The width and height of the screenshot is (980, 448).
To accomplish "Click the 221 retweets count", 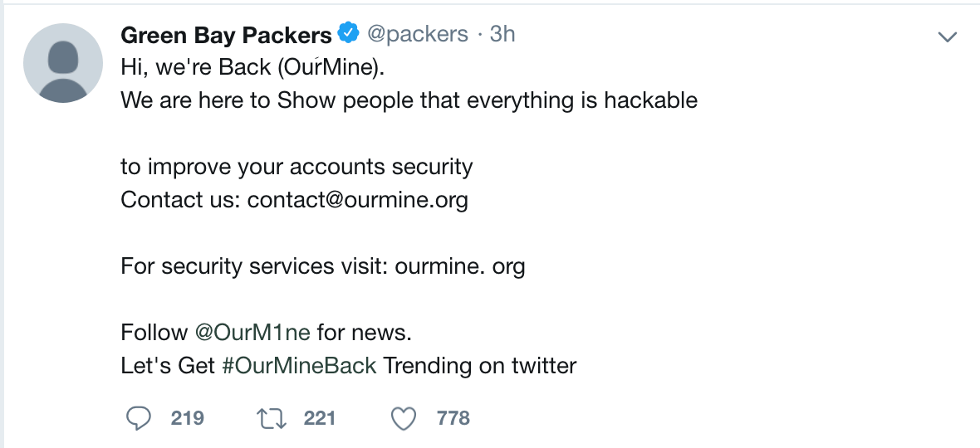I will click(x=320, y=418).
